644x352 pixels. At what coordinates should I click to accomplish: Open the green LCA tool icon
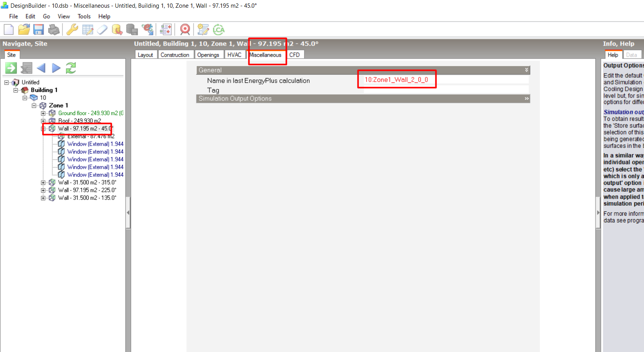[219, 30]
